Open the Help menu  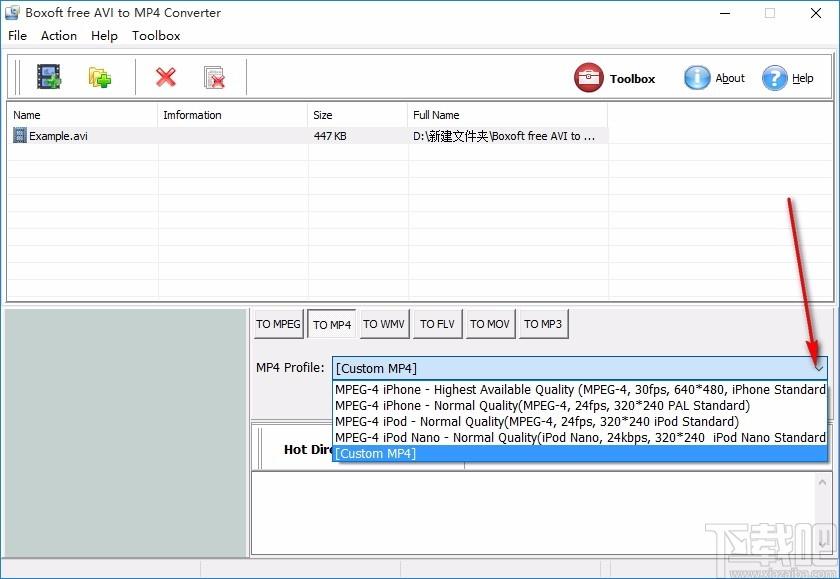[x=104, y=36]
